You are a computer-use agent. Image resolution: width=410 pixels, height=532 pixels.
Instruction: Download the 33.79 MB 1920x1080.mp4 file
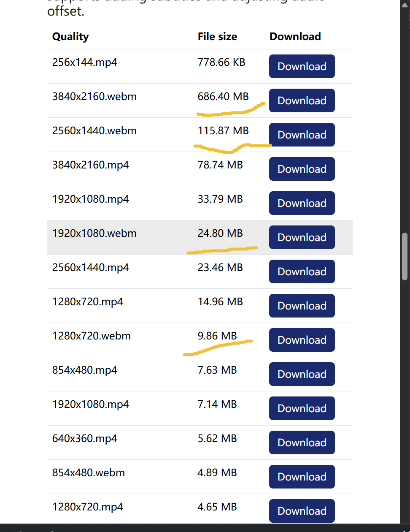(x=302, y=203)
